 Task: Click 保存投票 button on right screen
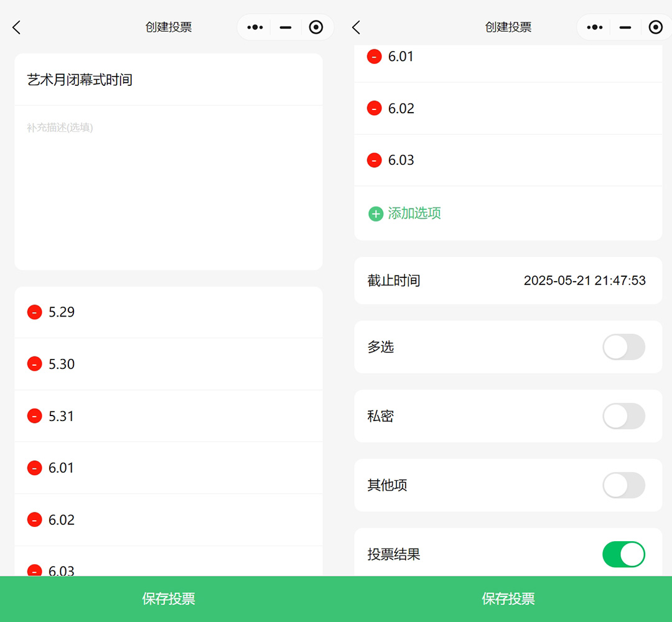point(508,599)
